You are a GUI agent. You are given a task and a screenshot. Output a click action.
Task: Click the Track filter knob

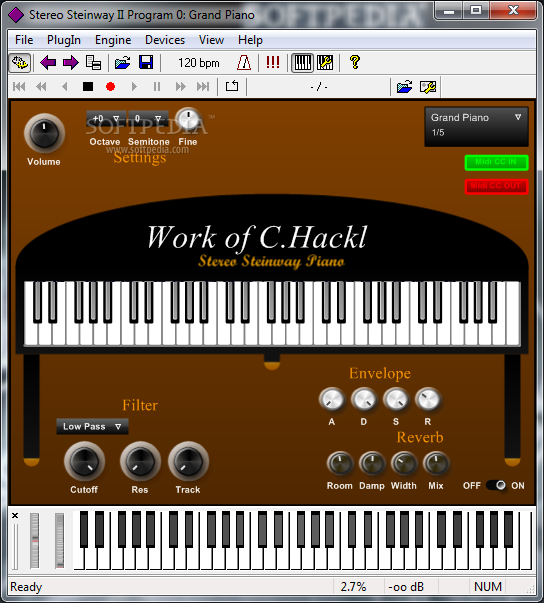point(188,461)
